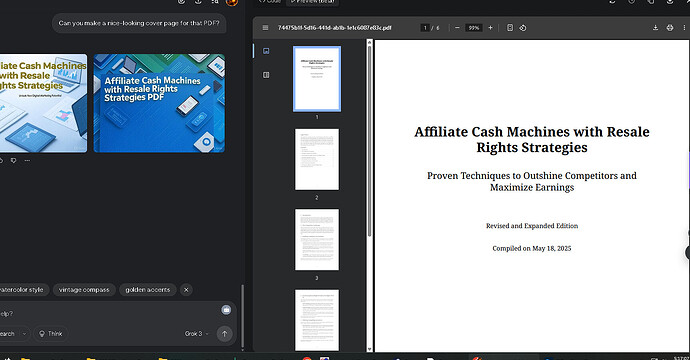Select page 1 thumbnail
The image size is (690, 360).
(x=317, y=79)
